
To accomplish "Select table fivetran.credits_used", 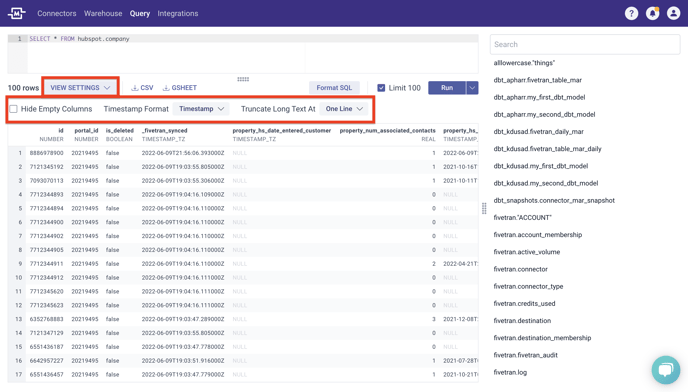I will (524, 303).
